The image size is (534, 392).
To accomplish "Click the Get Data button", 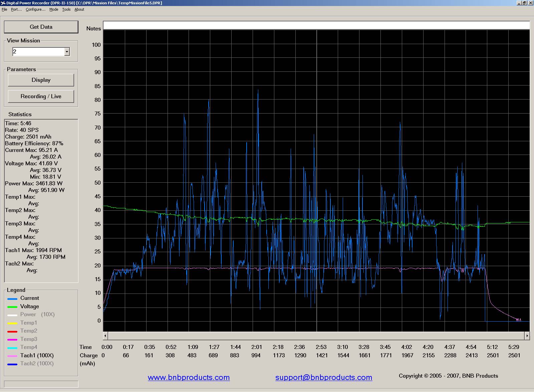I will pyautogui.click(x=41, y=27).
